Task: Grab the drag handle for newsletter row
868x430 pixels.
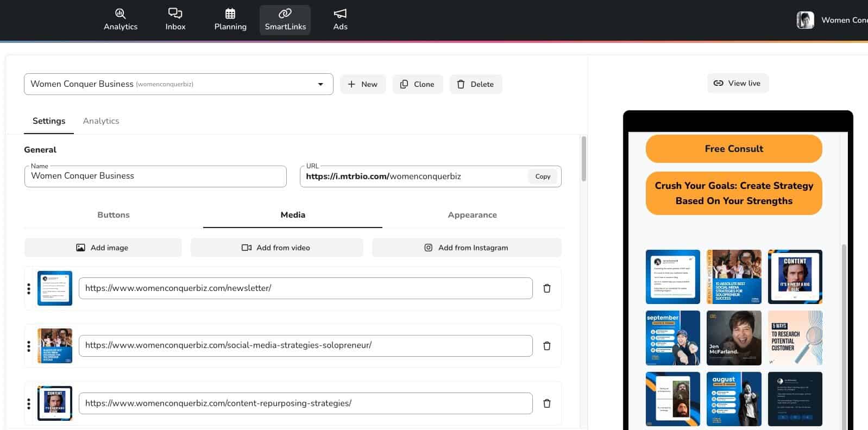Action: point(29,288)
